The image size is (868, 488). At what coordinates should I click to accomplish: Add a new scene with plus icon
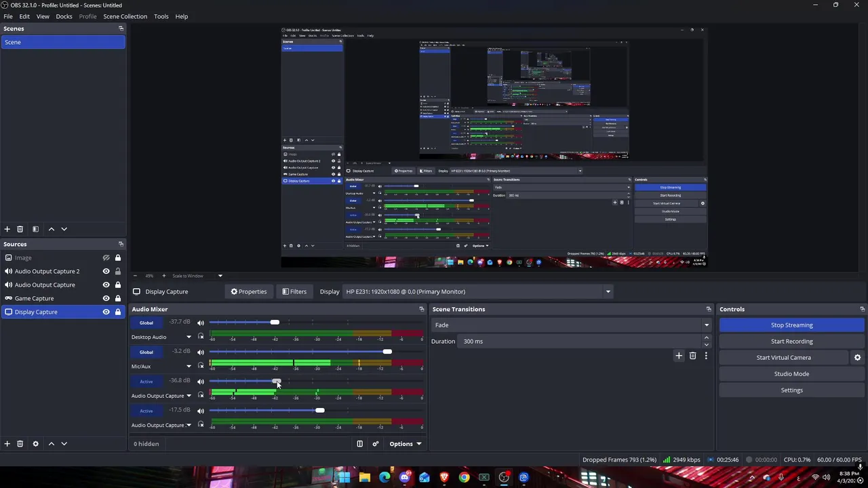click(7, 229)
